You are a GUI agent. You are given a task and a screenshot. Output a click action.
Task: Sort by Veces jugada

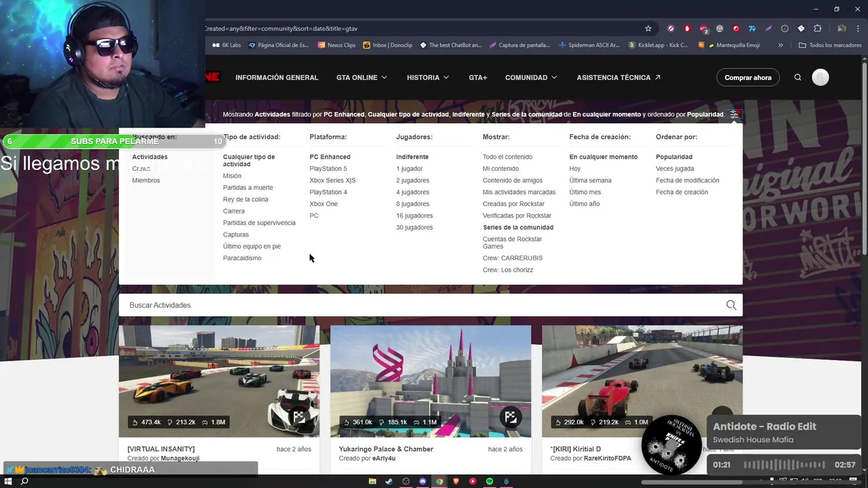(675, 169)
